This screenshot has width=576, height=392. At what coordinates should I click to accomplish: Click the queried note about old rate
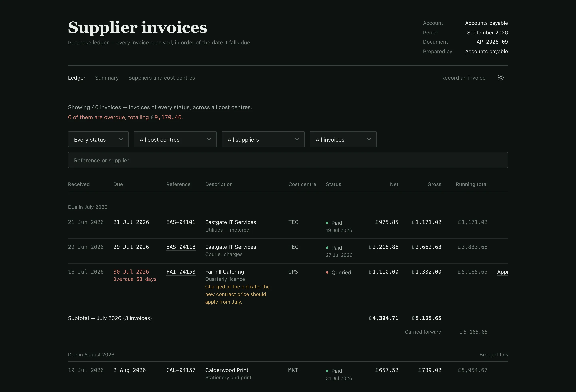tap(237, 294)
